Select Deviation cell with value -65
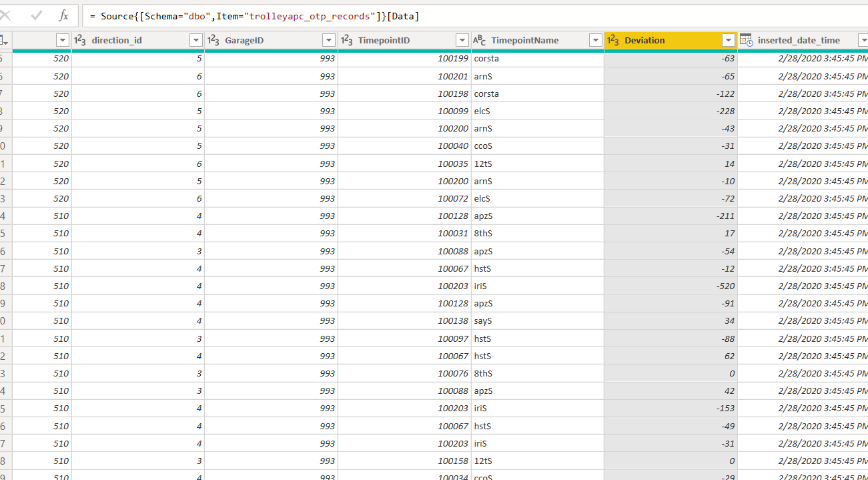Viewport: 868px width, 480px height. coord(671,76)
